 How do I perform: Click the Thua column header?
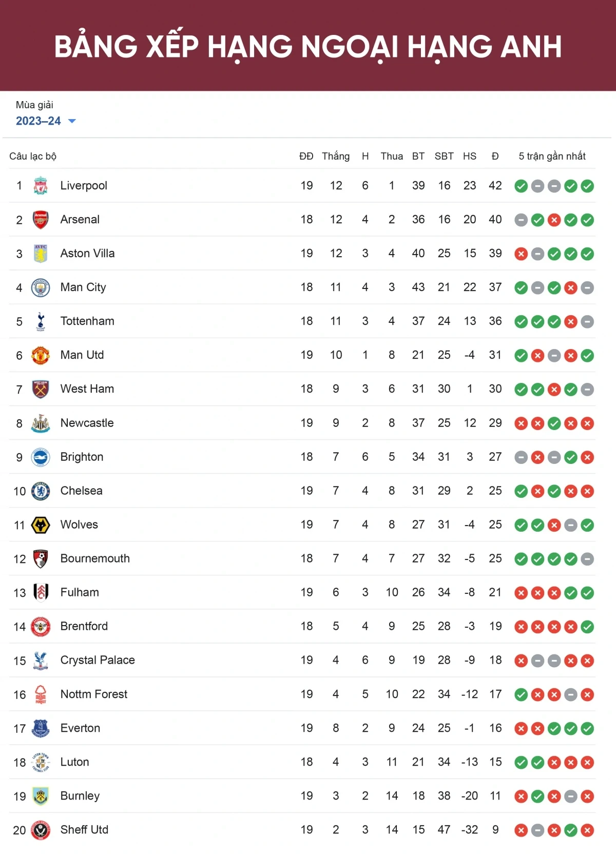392,156
